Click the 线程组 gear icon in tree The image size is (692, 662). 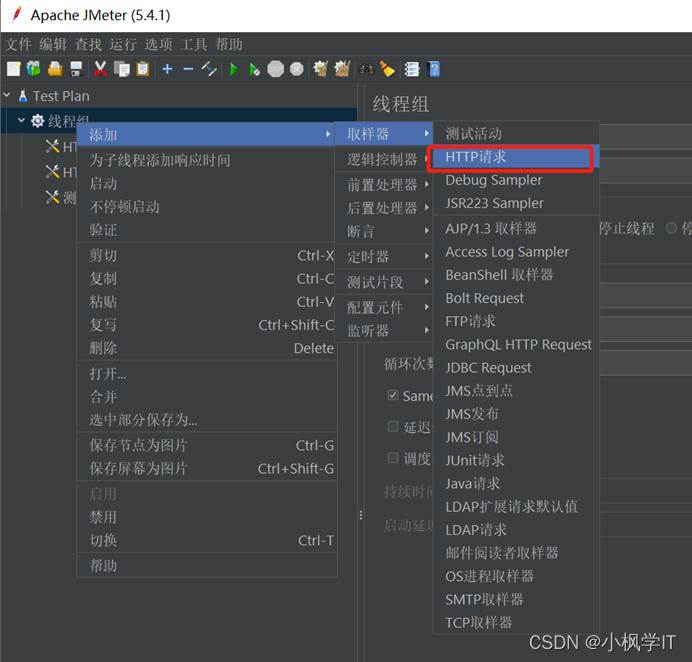pos(38,121)
